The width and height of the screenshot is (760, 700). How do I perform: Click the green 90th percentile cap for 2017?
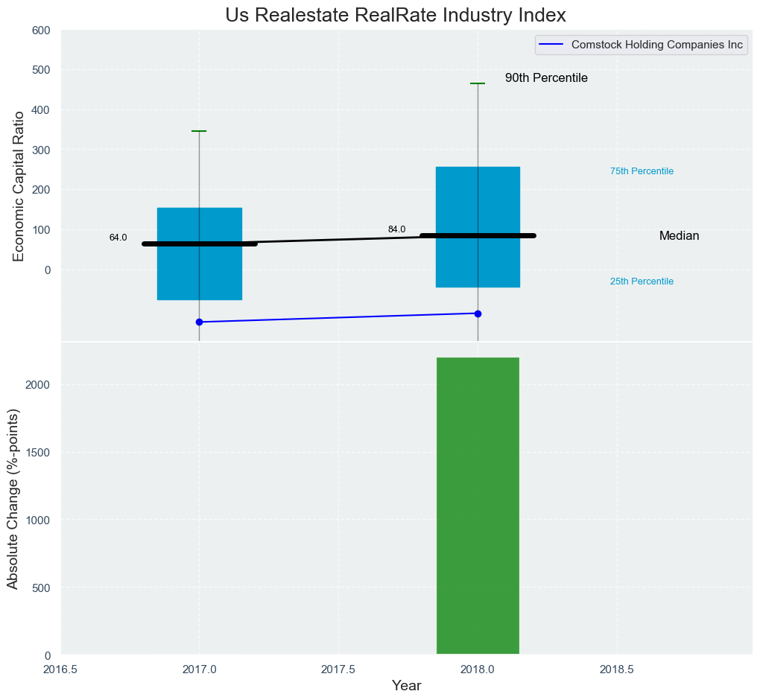(x=199, y=131)
